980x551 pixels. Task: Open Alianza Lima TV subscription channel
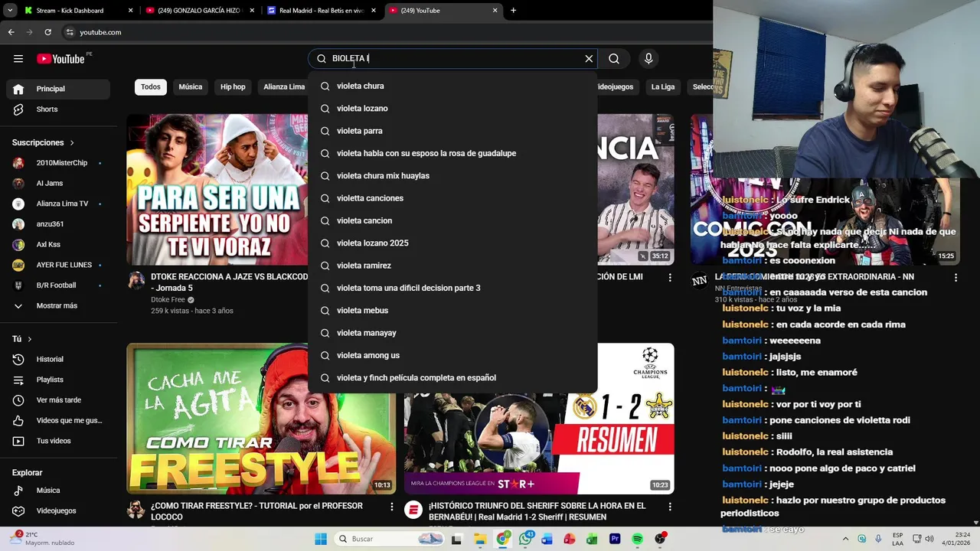58,204
